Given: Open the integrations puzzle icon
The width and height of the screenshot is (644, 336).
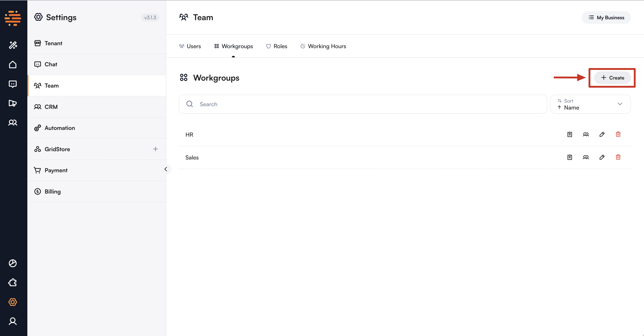Looking at the screenshot, I should point(12,282).
